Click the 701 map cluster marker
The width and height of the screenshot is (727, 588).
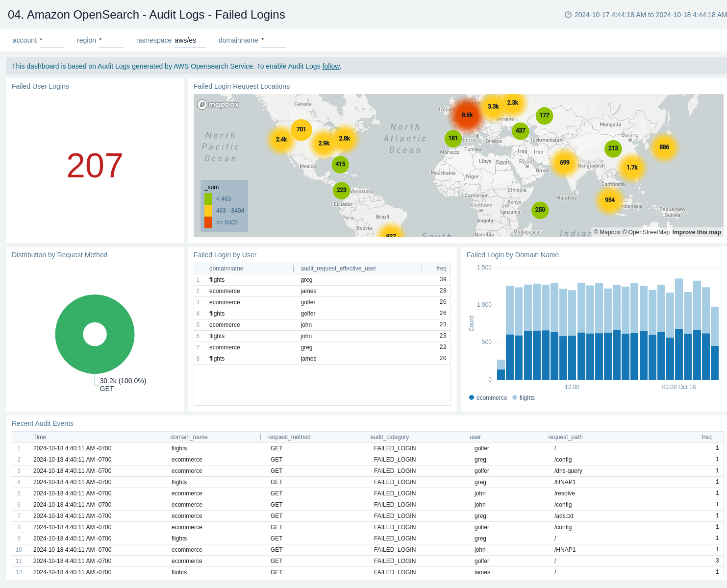[301, 129]
